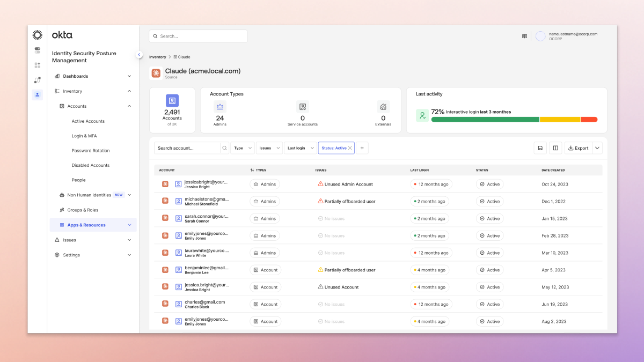Screen dimensions: 644x362
Task: Click the red segment of login activity bar
Action: pyautogui.click(x=589, y=120)
